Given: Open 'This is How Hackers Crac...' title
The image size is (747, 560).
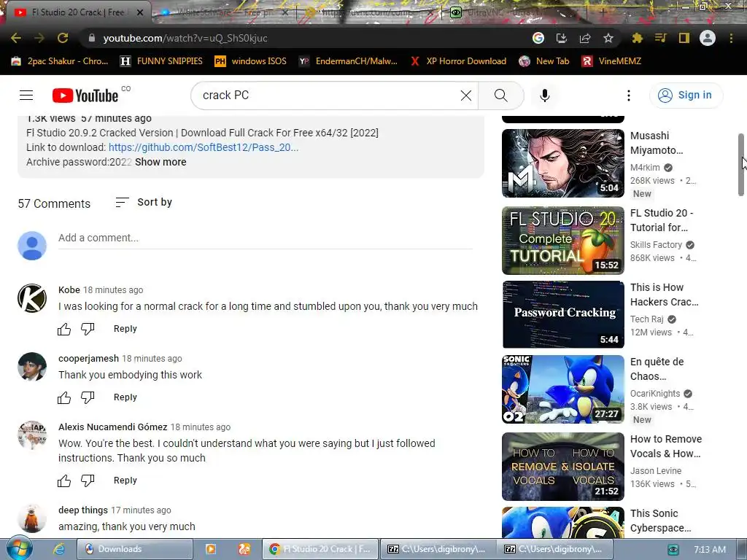Looking at the screenshot, I should pos(664,295).
